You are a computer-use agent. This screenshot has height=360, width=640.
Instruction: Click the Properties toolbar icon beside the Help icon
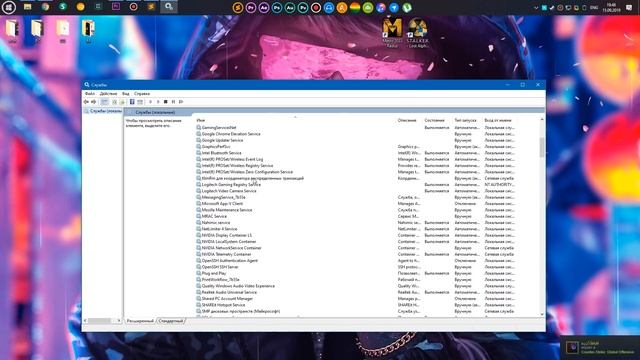tap(140, 102)
